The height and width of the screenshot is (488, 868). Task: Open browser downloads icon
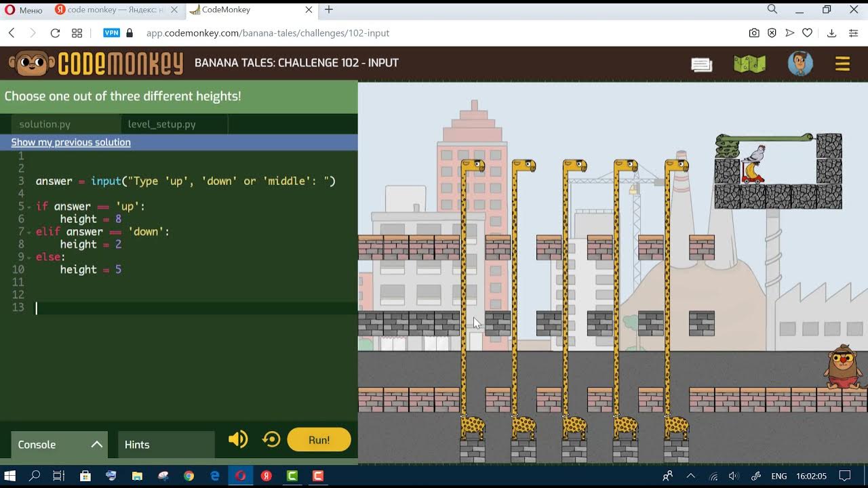coord(831,33)
